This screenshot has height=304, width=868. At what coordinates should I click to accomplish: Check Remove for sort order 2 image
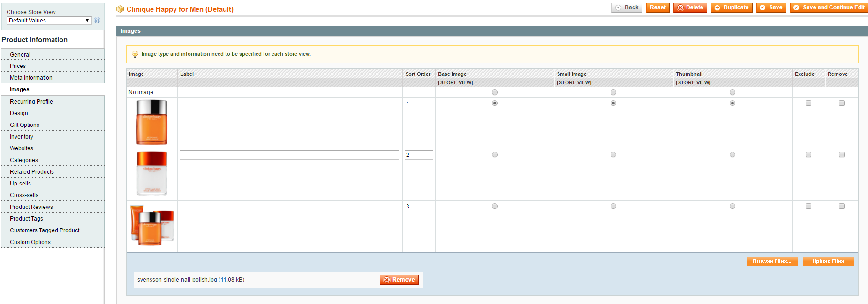click(x=842, y=155)
